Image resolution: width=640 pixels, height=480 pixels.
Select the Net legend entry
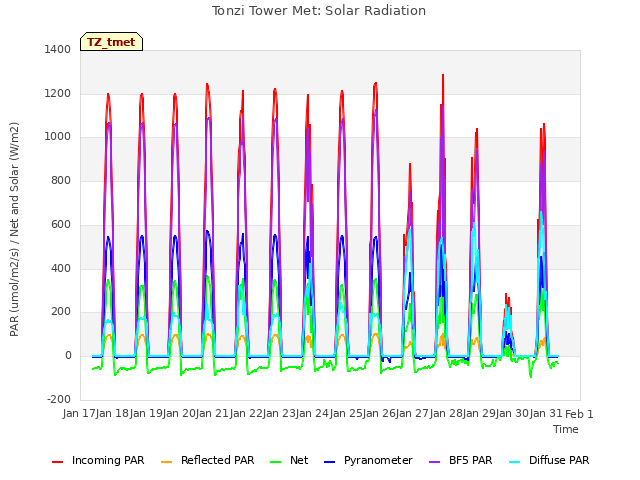tap(289, 460)
